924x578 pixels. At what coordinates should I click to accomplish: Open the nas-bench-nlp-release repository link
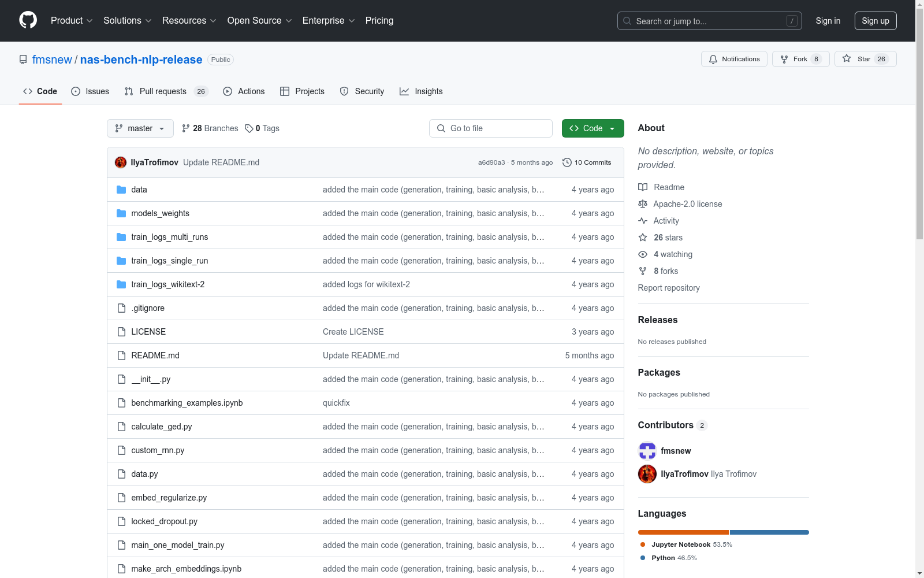click(141, 60)
